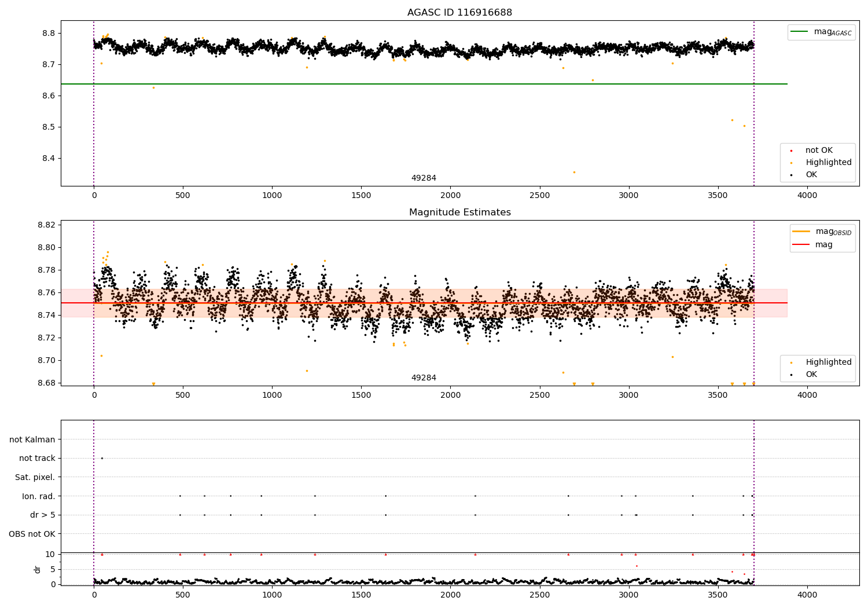This screenshot has width=868, height=608.
Task: Click the 'not track' row label
Action: pos(37,459)
